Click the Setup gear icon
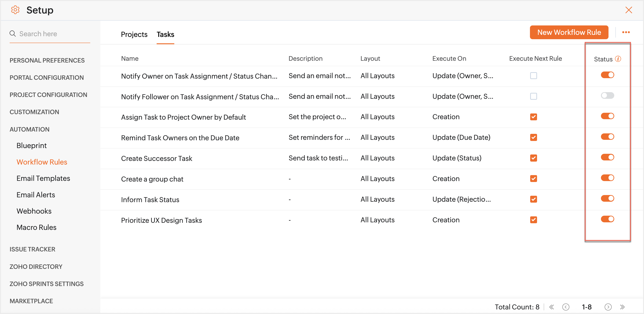Screen dimensions: 644x314 point(15,10)
